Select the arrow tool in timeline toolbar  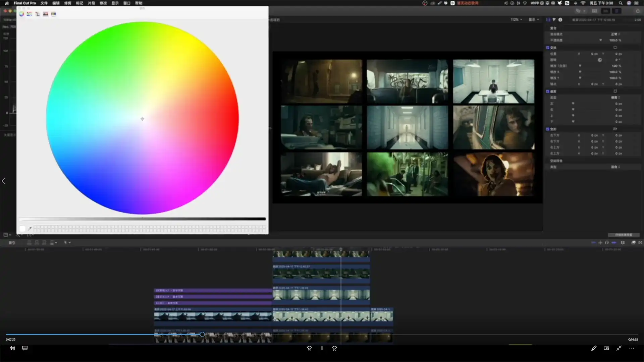[x=66, y=243]
